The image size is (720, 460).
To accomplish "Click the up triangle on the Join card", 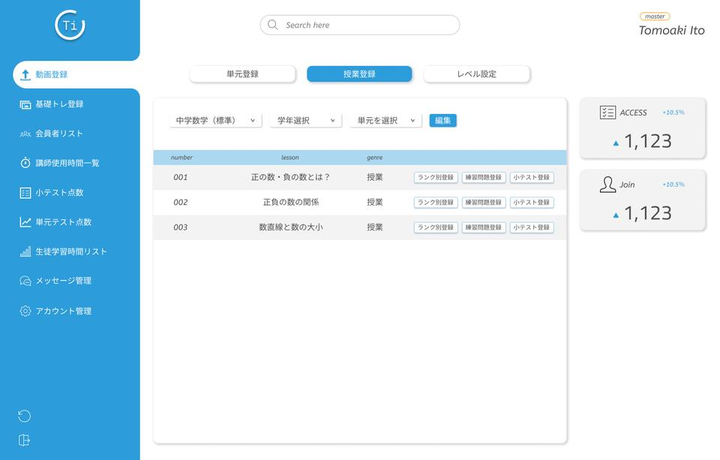I will (616, 215).
